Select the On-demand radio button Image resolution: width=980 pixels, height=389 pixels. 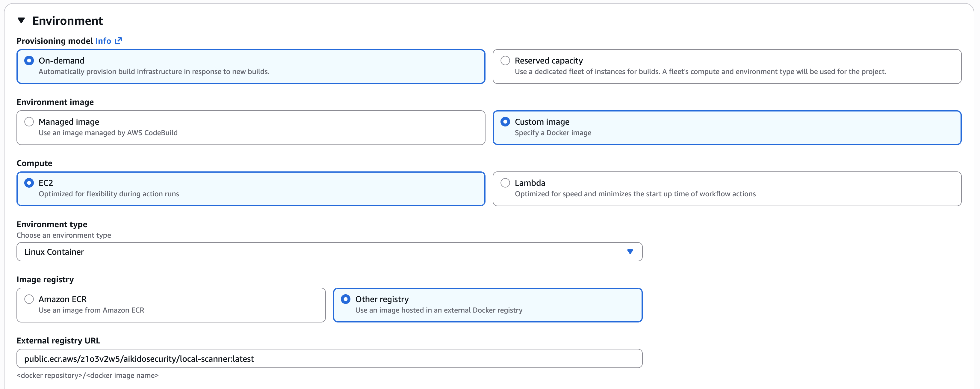click(x=29, y=61)
